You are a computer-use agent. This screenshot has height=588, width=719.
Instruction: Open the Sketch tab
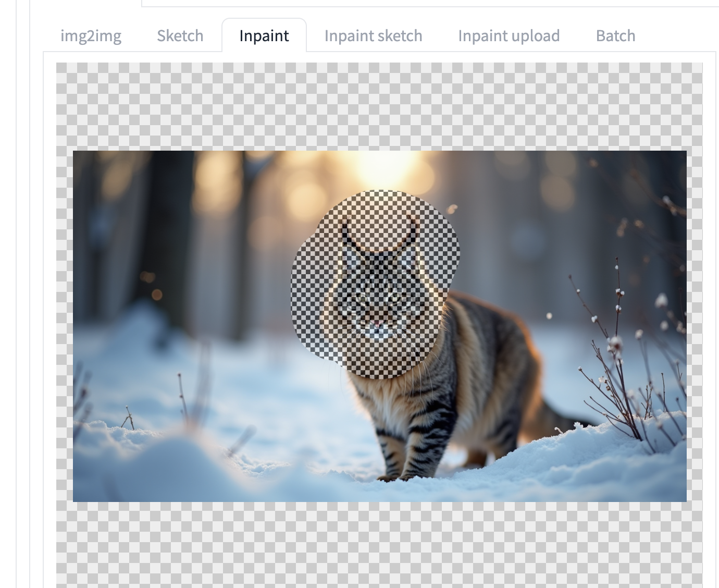coord(180,35)
